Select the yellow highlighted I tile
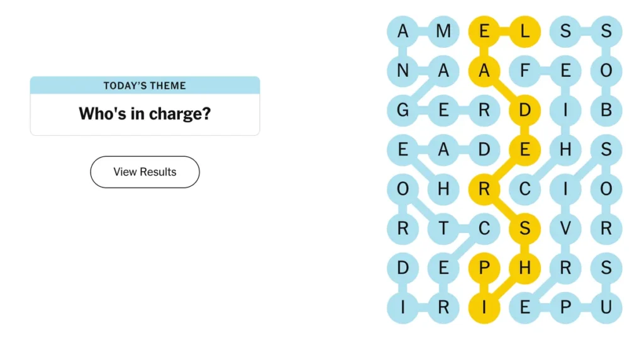The width and height of the screenshot is (644, 343). click(x=484, y=307)
